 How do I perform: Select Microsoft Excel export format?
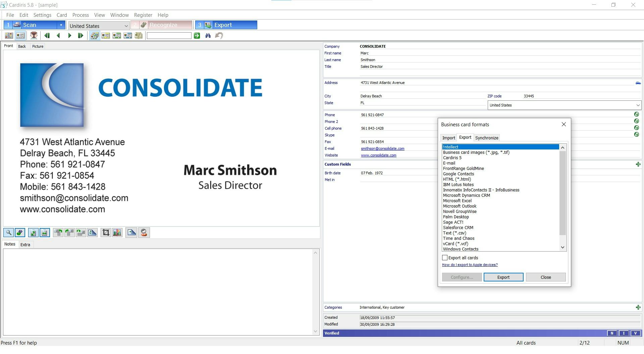pos(457,201)
